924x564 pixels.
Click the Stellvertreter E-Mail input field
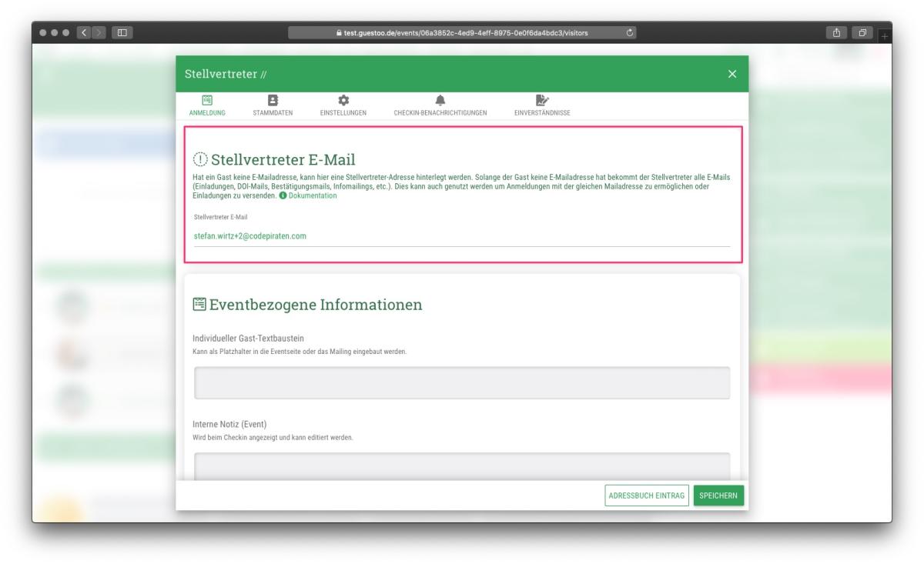coord(461,236)
